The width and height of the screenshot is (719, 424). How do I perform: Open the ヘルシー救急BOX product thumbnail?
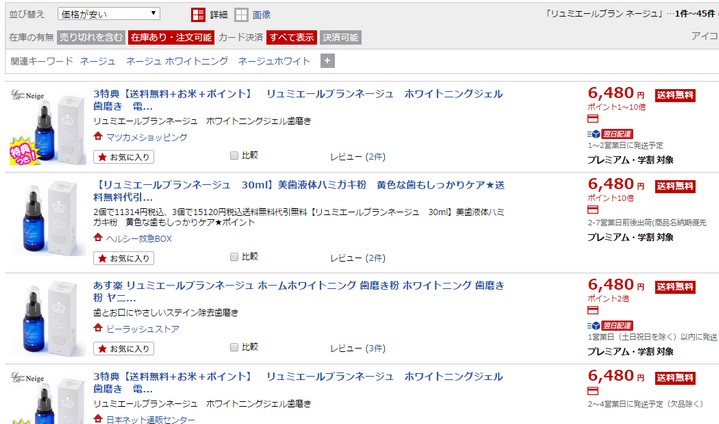(48, 218)
